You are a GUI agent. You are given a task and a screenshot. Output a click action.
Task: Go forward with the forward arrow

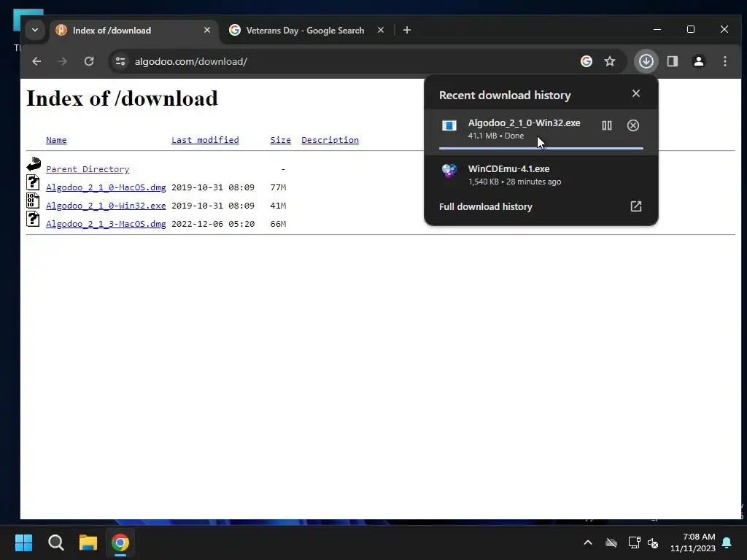coord(63,61)
